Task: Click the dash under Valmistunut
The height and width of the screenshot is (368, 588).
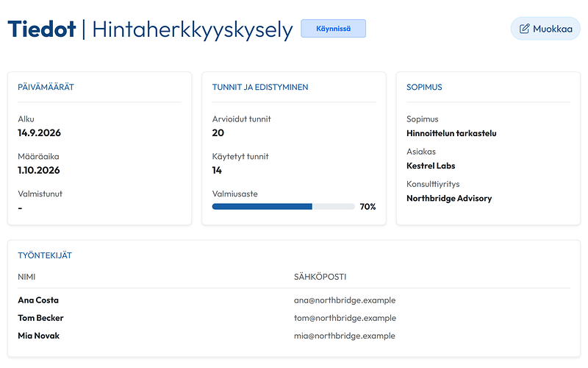Action: (20, 208)
